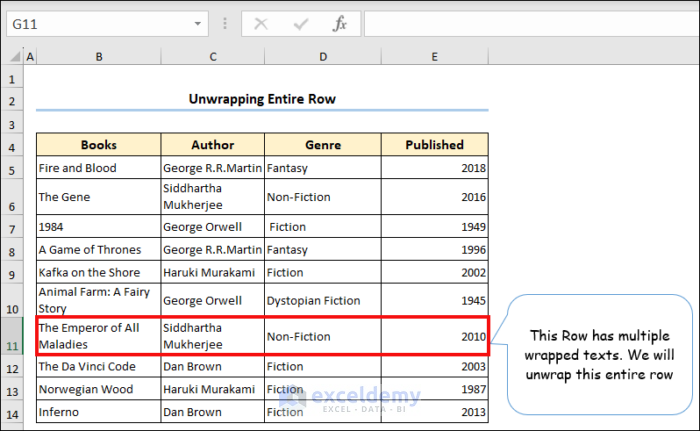Select the 'Unwrapping Entire Row' title cell
Screen dimensions: 700x431
coord(262,99)
